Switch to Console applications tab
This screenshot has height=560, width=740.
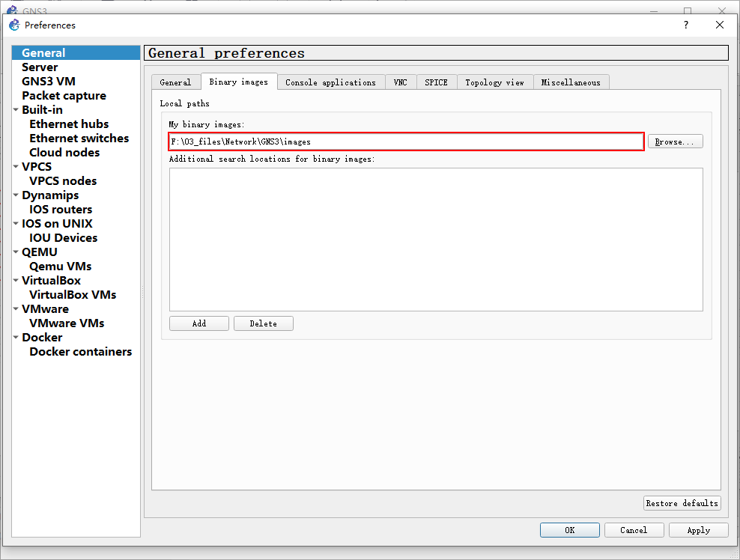[330, 82]
